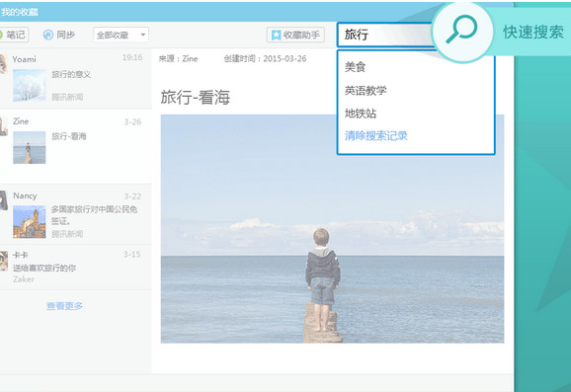Click the 我的收藏 window title
This screenshot has width=571, height=392.
[19, 12]
